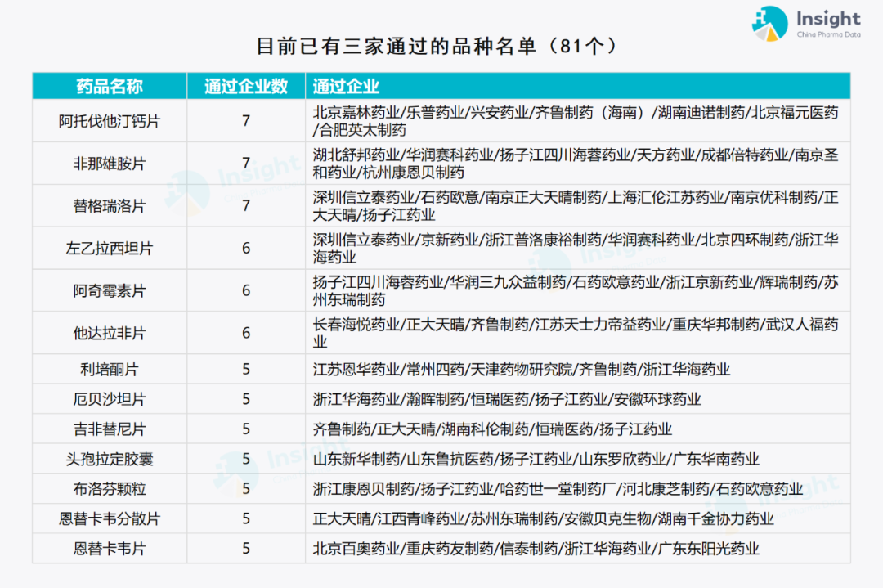Select drug name 阿奇霉素片
This screenshot has height=588, width=883.
(110, 290)
